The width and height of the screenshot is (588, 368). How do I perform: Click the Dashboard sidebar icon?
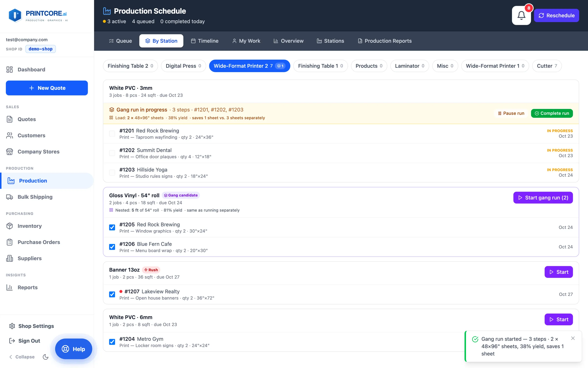pos(10,69)
